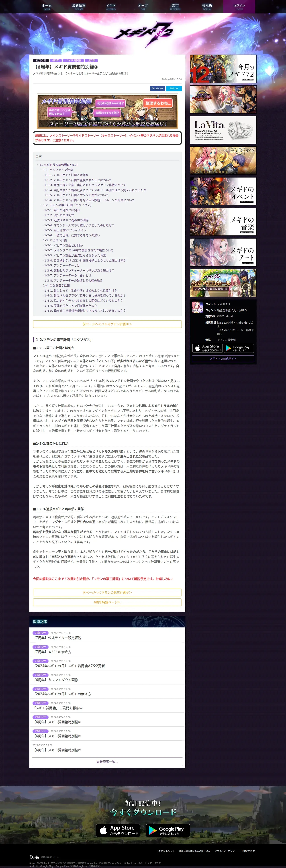286x868 pixels.
Task: Share article via Facebook button
Action: point(157,89)
